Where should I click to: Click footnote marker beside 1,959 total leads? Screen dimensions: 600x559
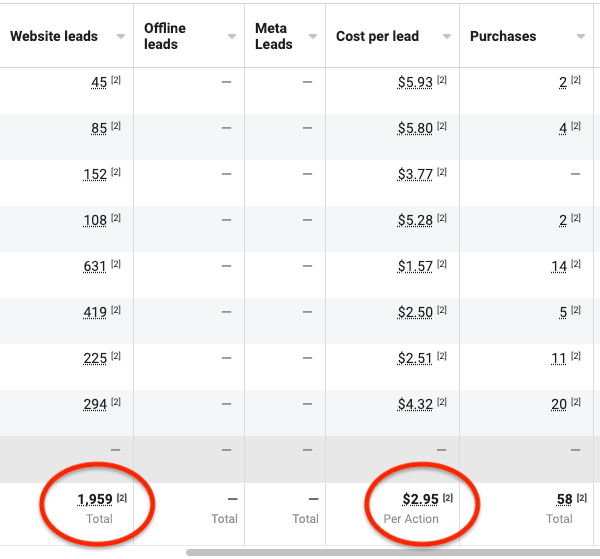(x=122, y=498)
